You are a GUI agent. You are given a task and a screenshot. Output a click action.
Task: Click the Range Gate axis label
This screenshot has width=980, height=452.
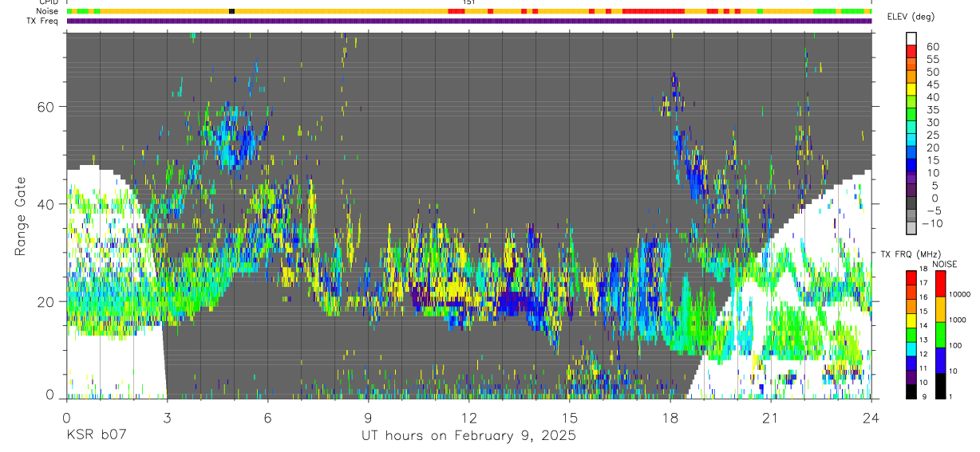(21, 217)
